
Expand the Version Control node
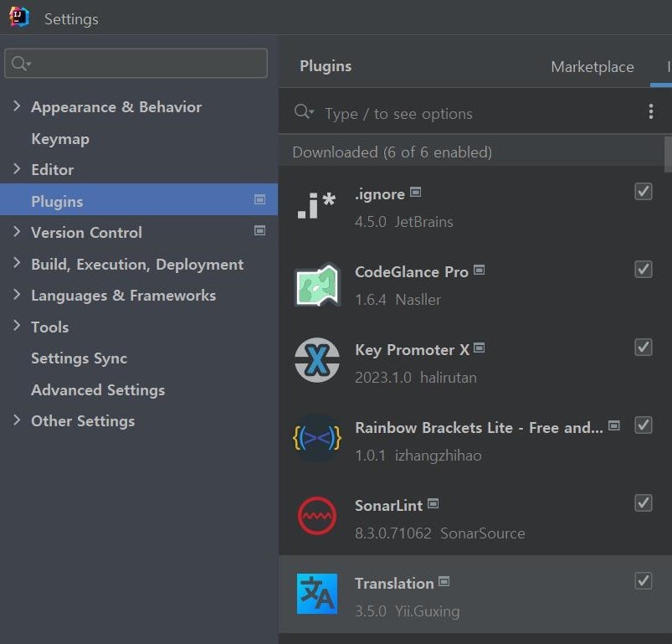point(16,231)
